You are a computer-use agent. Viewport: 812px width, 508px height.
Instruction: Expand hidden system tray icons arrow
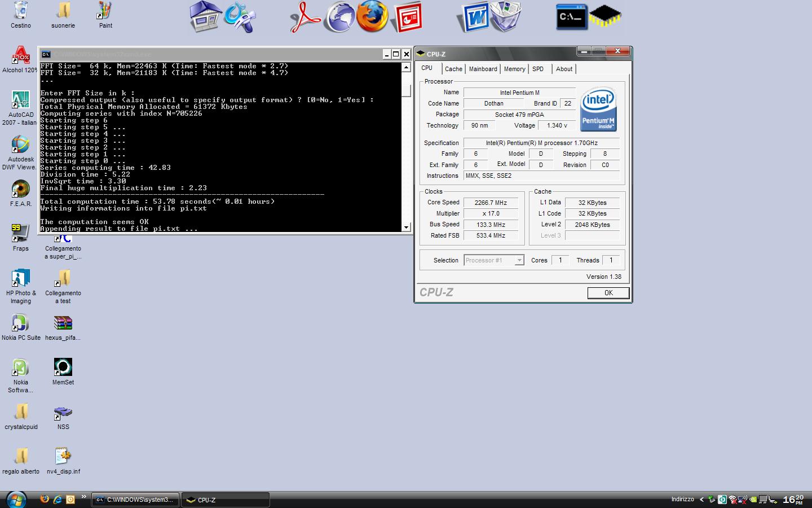pyautogui.click(x=701, y=500)
